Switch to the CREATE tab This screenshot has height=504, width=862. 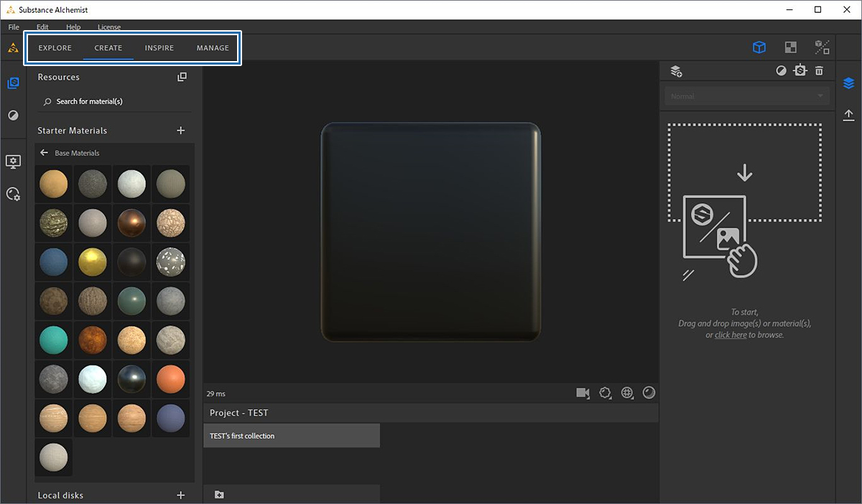108,48
